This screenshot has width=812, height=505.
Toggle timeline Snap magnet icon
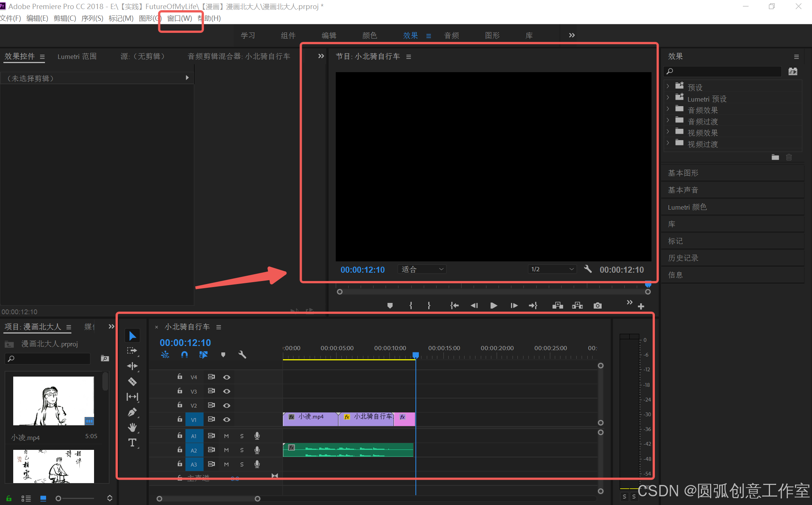click(x=184, y=355)
